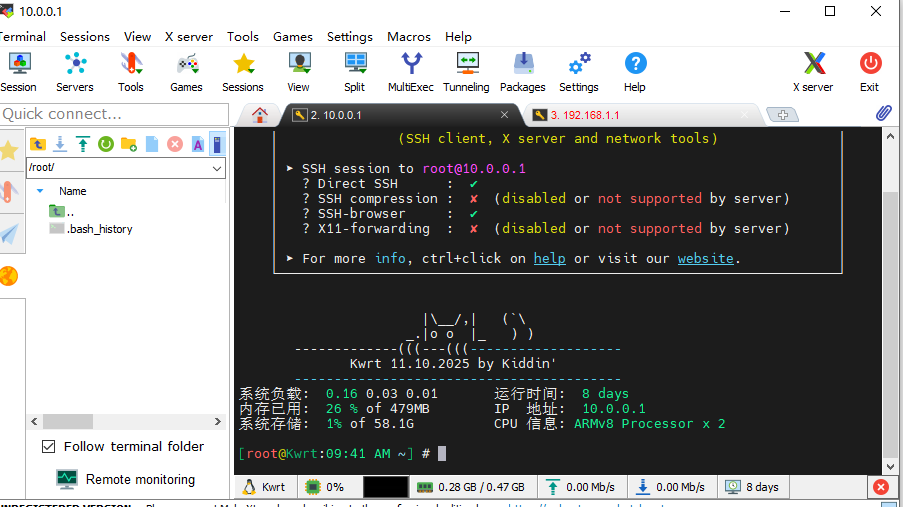Viewport: 903px width, 507px height.
Task: Click the Quick connect input field
Action: click(114, 114)
